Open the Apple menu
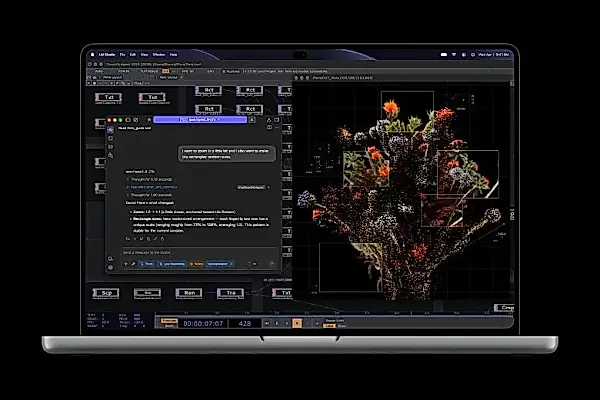This screenshot has width=600, height=400. click(x=92, y=55)
